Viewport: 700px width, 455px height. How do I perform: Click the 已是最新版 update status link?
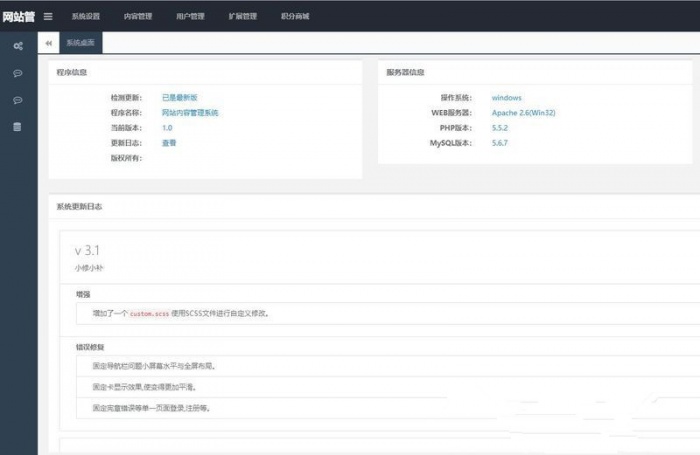[x=179, y=98]
